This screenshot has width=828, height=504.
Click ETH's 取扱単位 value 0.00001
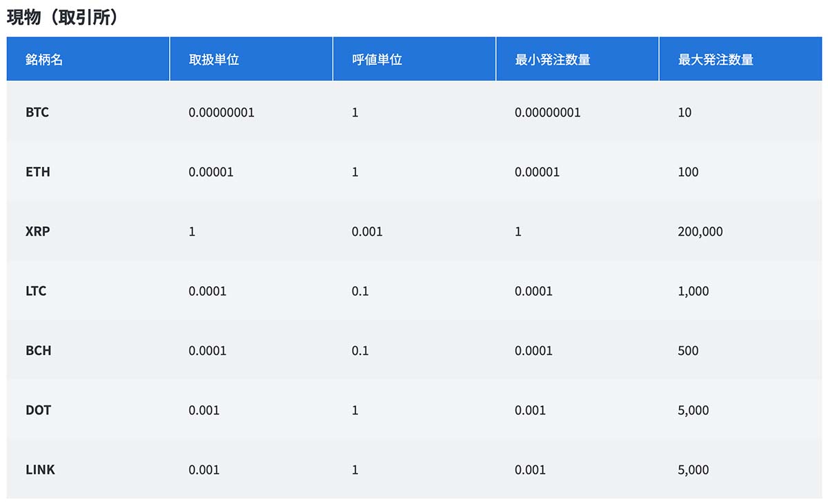[x=211, y=172]
